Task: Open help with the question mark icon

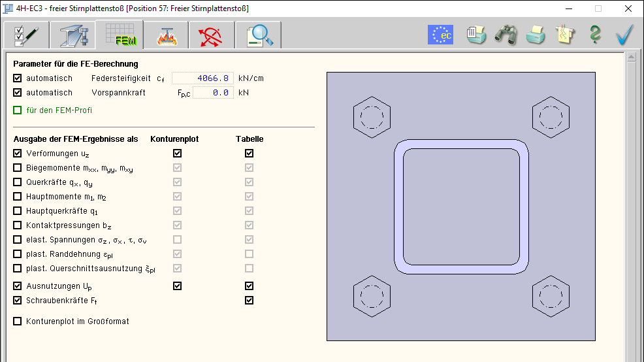Action: [x=594, y=35]
